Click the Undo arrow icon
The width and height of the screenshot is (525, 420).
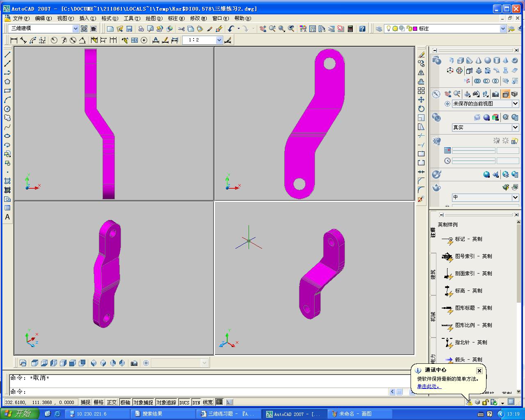click(231, 29)
